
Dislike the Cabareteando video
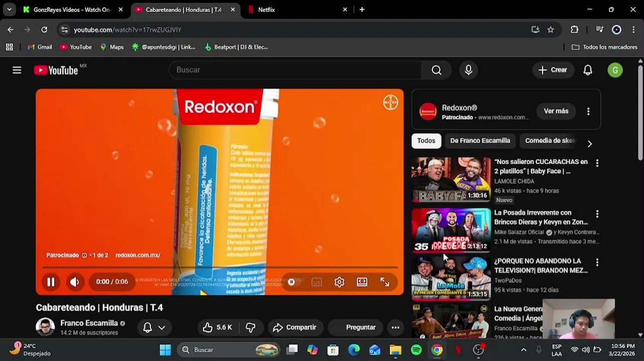point(250,327)
